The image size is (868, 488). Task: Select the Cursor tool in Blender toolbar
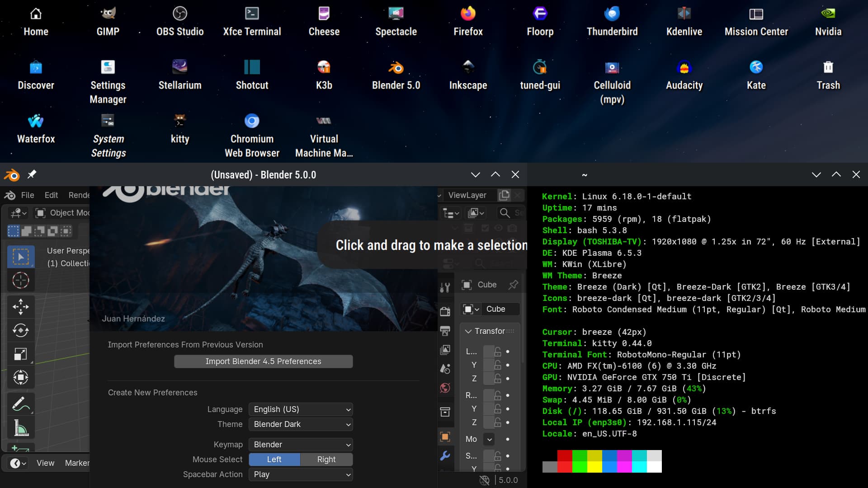coord(20,281)
